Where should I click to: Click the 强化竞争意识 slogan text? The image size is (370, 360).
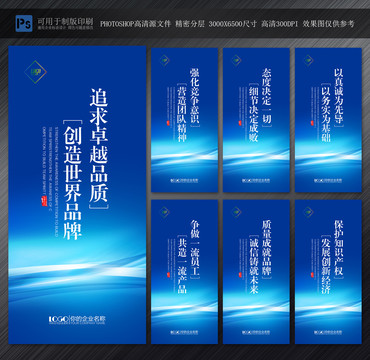click(195, 97)
